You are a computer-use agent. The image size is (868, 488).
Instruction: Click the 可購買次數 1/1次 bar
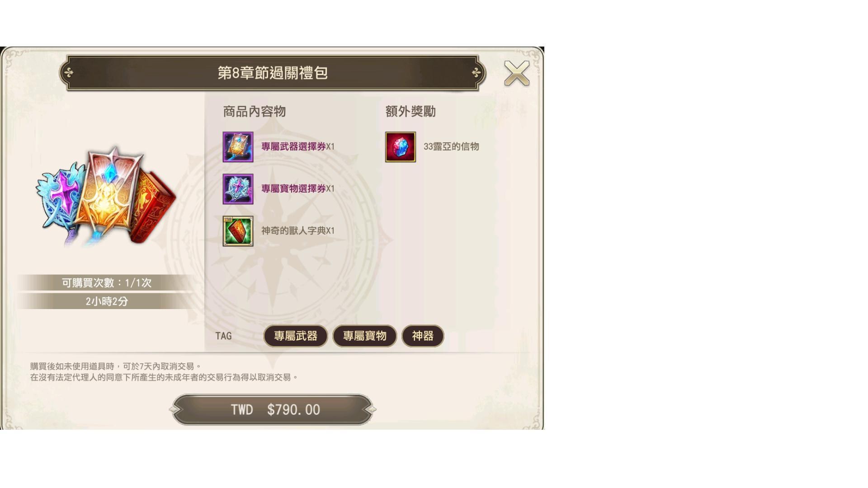point(107,283)
